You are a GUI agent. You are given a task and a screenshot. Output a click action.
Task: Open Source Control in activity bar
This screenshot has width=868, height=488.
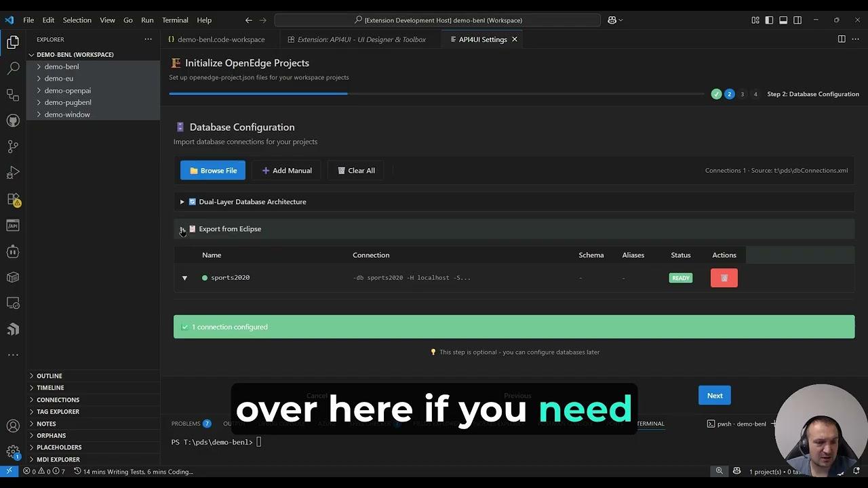(x=13, y=146)
